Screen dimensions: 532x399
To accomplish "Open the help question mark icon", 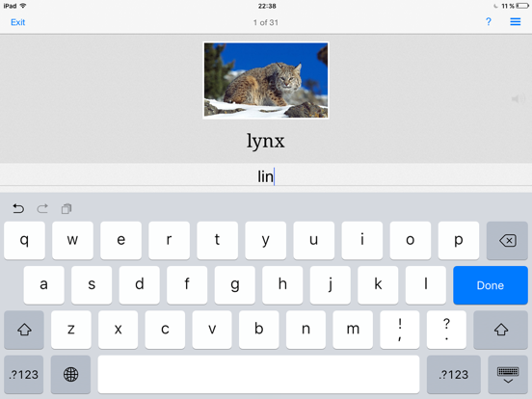I will pyautogui.click(x=489, y=22).
